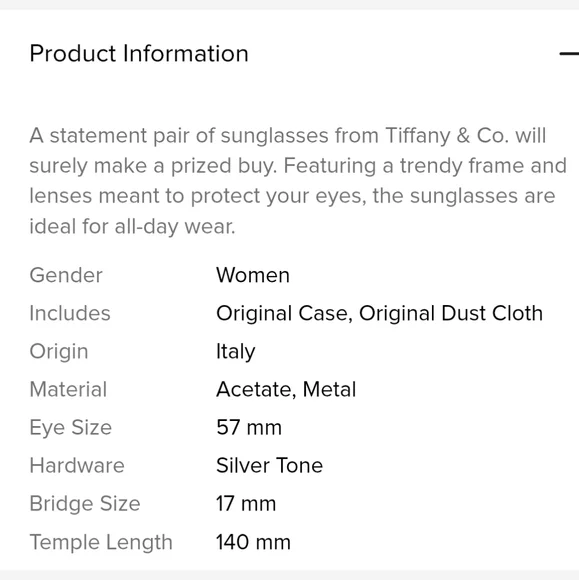Select the 57 mm eye size value
579x580 pixels.
point(249,428)
